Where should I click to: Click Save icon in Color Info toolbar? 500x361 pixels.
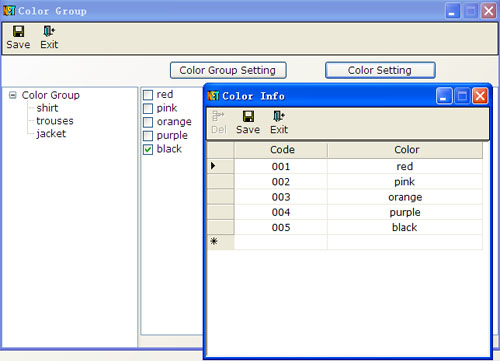click(248, 116)
